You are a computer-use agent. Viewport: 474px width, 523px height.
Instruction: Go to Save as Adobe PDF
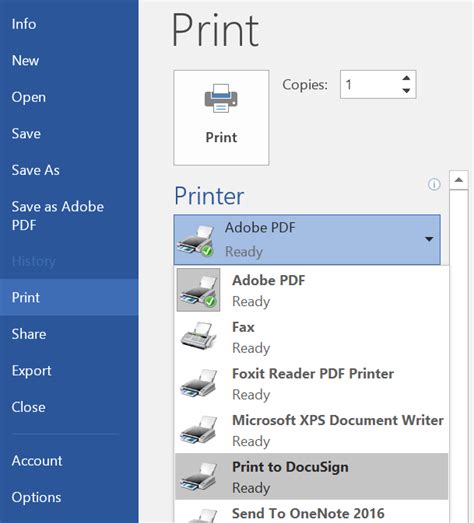[x=57, y=216]
